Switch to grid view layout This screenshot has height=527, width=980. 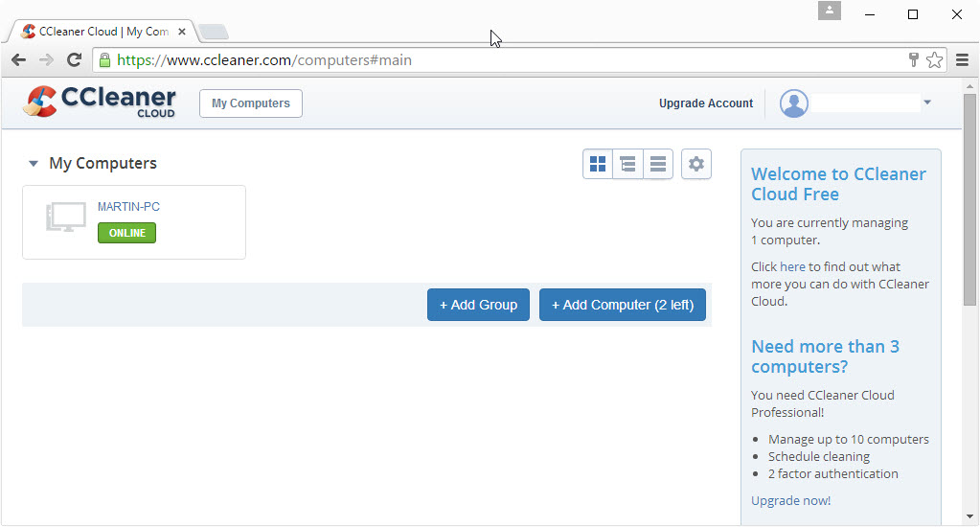click(598, 164)
